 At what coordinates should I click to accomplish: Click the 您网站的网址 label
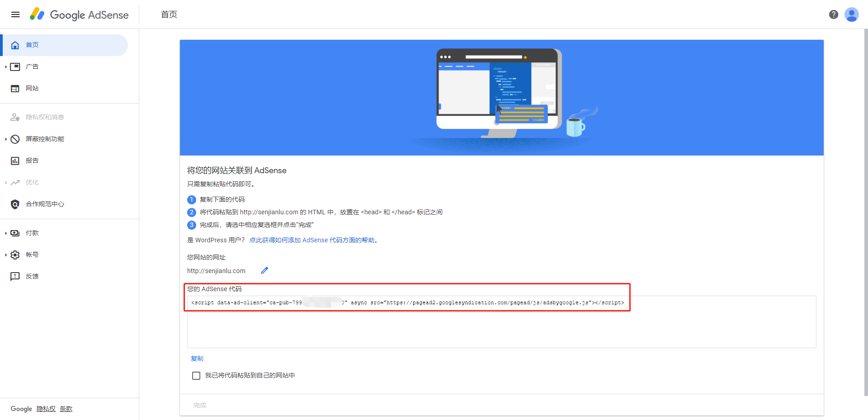[x=206, y=257]
